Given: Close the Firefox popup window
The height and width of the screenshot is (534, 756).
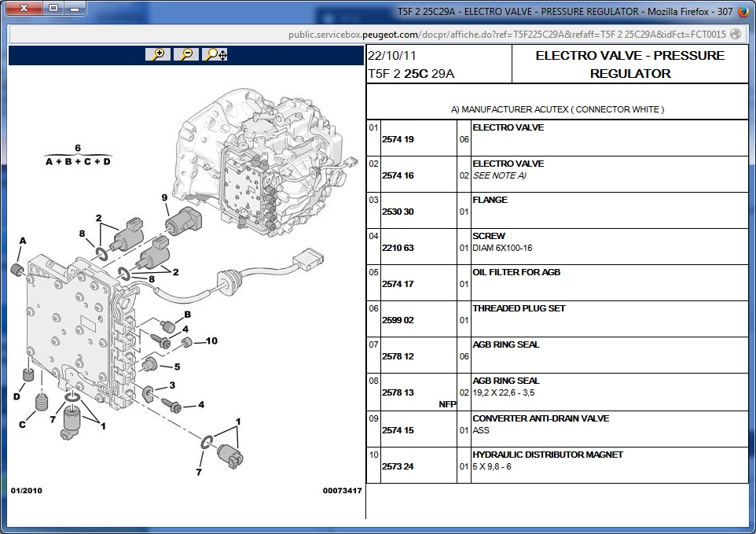Looking at the screenshot, I should [x=24, y=9].
